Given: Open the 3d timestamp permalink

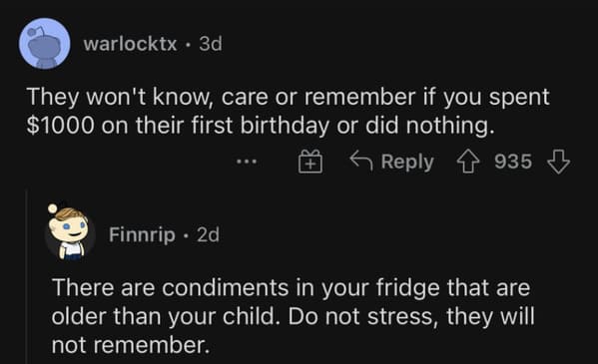Looking at the screenshot, I should coord(210,44).
